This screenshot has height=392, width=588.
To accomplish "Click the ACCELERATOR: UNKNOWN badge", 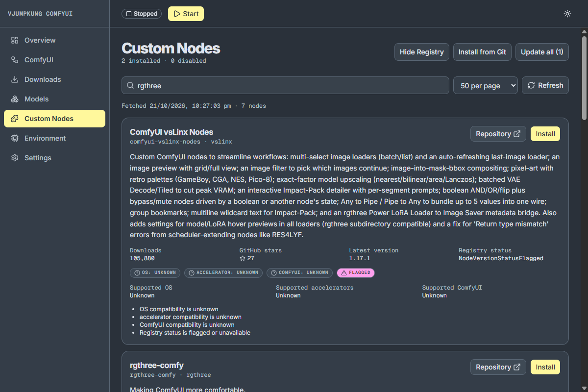I will 223,273.
